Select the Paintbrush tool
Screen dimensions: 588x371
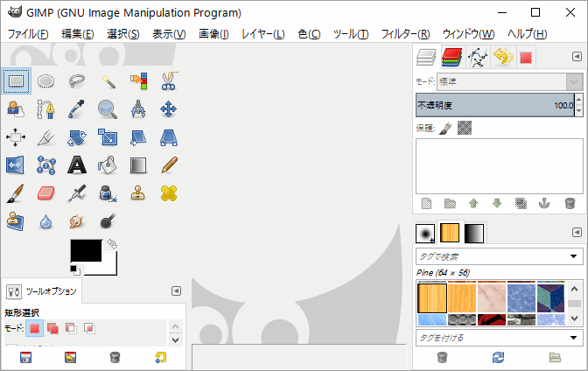click(16, 193)
